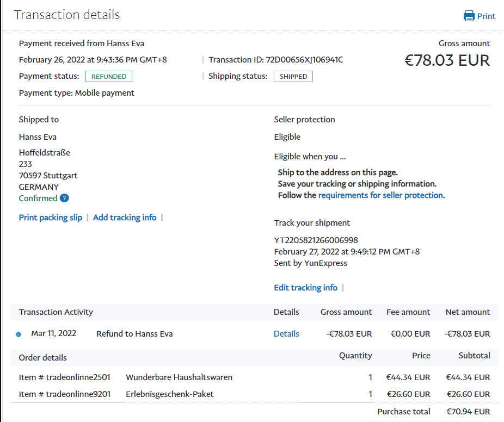Click the Erlebnisgeschenk-Paket item name
Screen dimensions: 504x422
(x=169, y=394)
